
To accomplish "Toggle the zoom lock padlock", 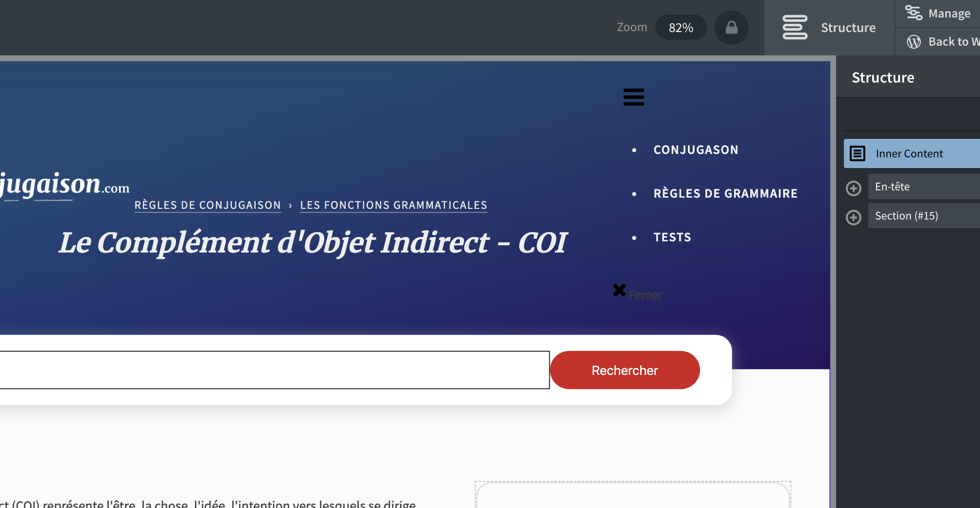I will pos(731,28).
